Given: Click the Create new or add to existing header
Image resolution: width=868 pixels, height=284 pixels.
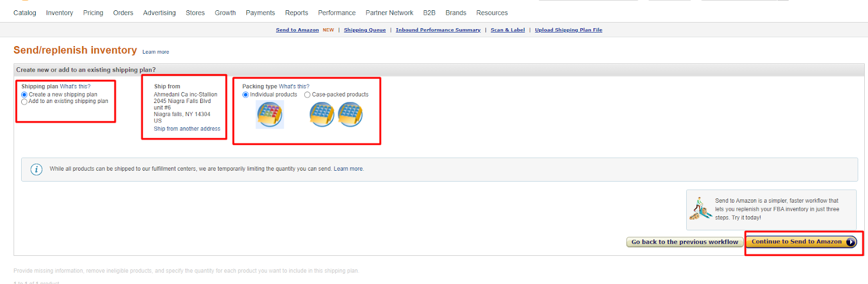Looking at the screenshot, I should click(x=86, y=70).
